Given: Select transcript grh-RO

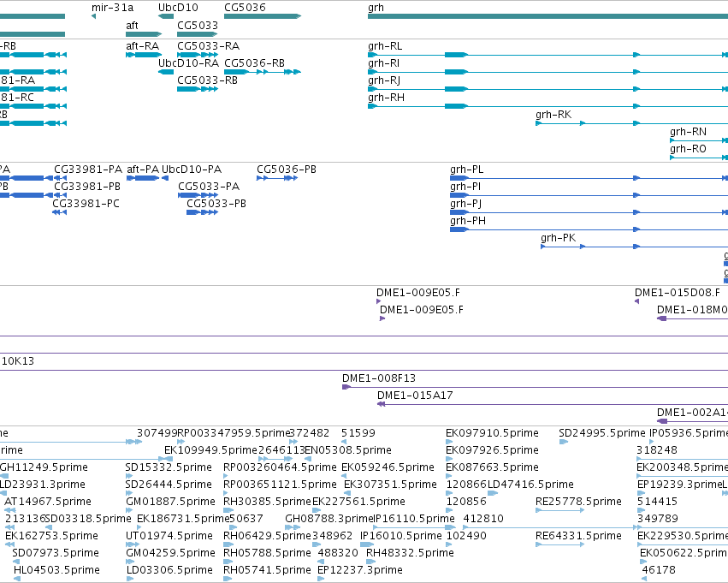Looking at the screenshot, I should point(688,149).
